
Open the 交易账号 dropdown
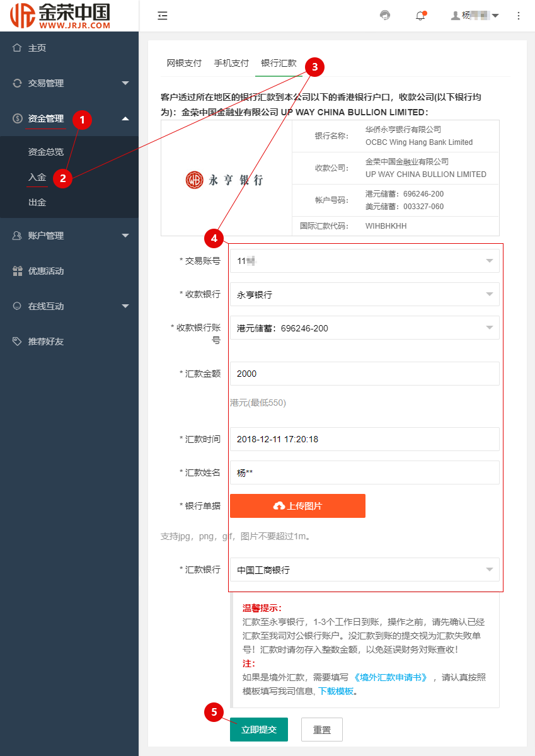(x=365, y=261)
